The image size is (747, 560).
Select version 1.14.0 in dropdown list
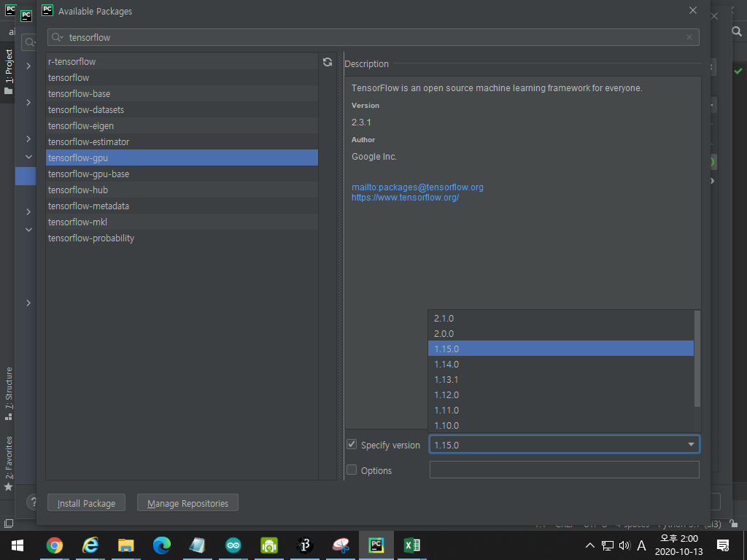click(561, 365)
